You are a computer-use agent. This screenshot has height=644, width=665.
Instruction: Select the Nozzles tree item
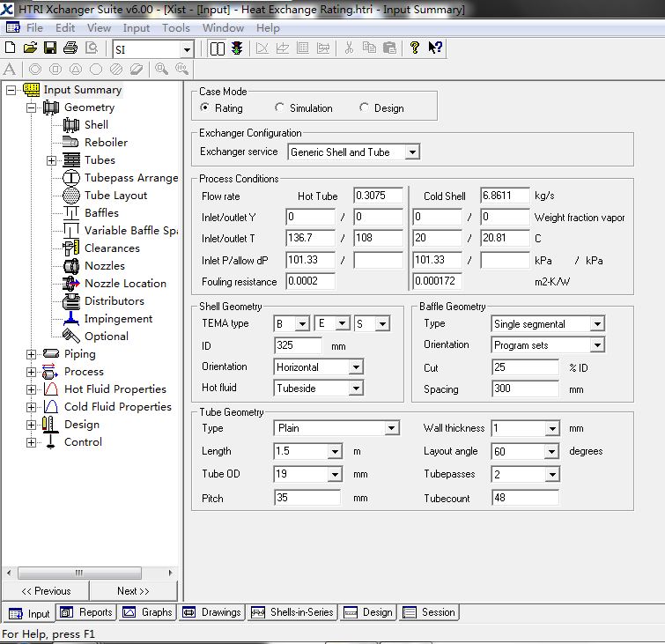click(105, 266)
